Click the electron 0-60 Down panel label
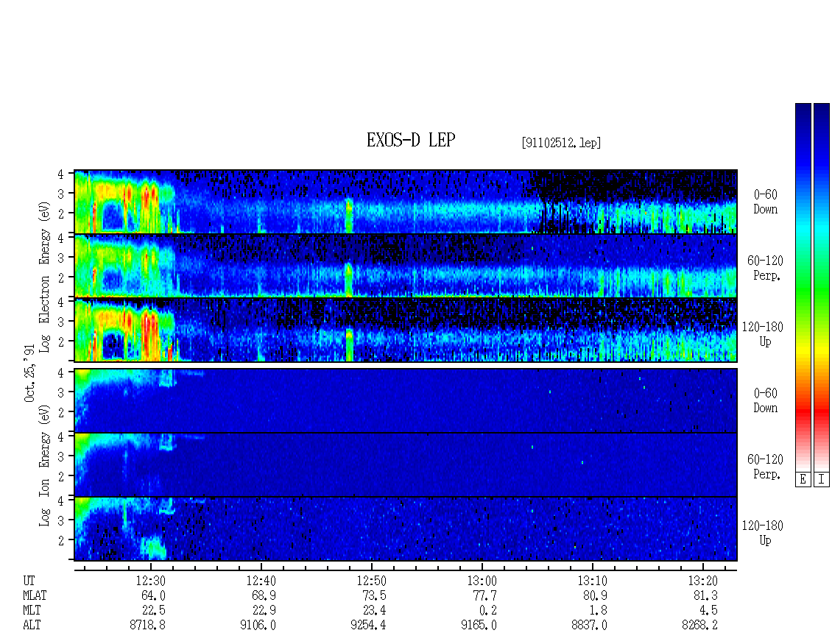 pyautogui.click(x=765, y=202)
